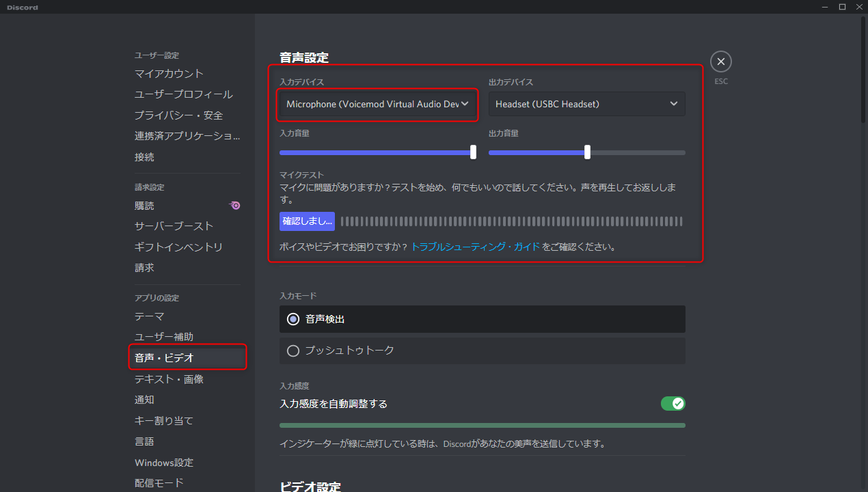The height and width of the screenshot is (492, 868).
Task: Click the mic test level meter
Action: (511, 221)
